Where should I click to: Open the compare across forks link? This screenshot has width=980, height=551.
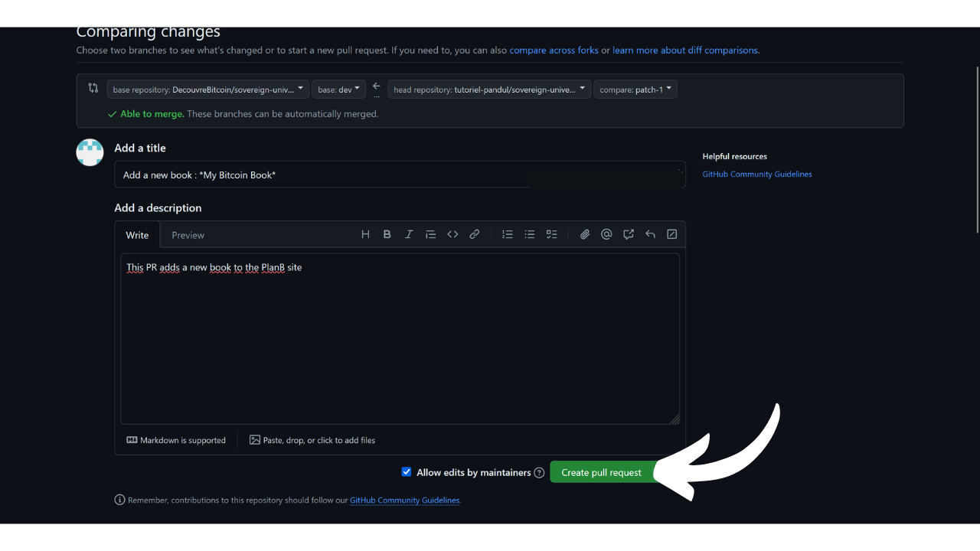(x=554, y=51)
